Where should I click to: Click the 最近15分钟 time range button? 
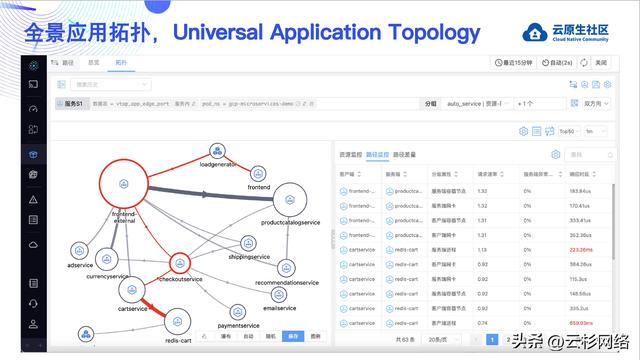tap(513, 63)
